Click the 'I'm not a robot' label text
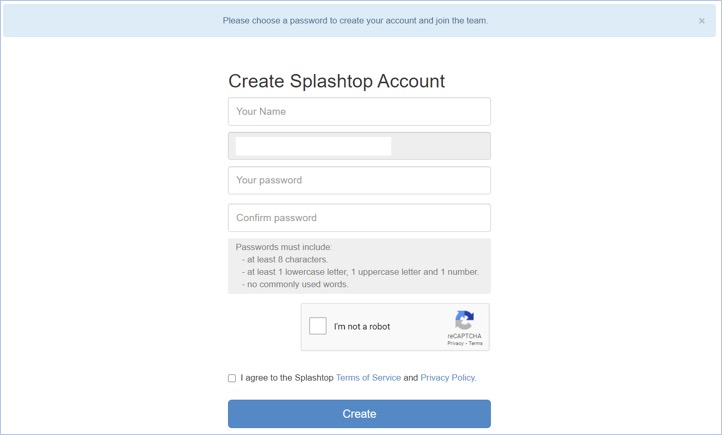The image size is (722, 435). click(x=362, y=326)
